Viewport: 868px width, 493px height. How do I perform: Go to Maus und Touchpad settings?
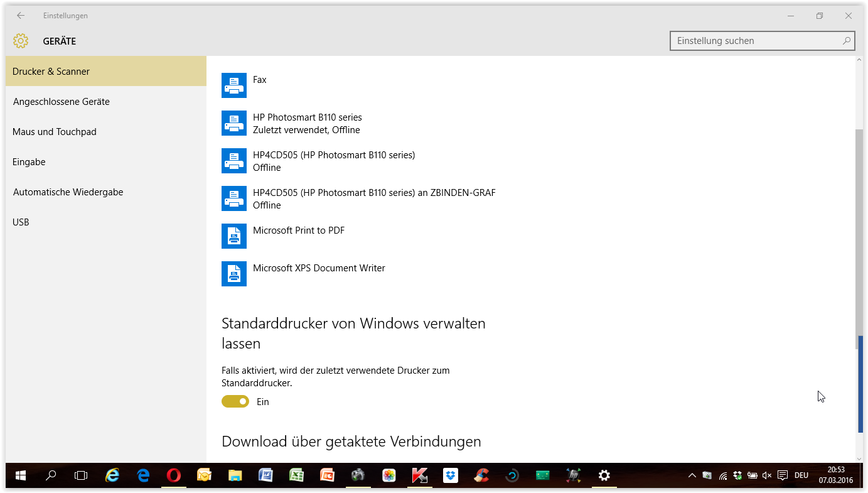pos(106,131)
